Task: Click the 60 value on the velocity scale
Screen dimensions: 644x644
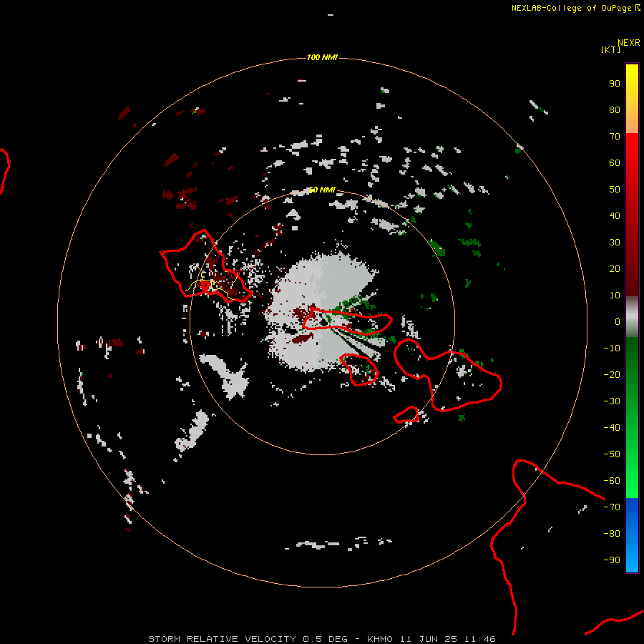Action: point(615,163)
